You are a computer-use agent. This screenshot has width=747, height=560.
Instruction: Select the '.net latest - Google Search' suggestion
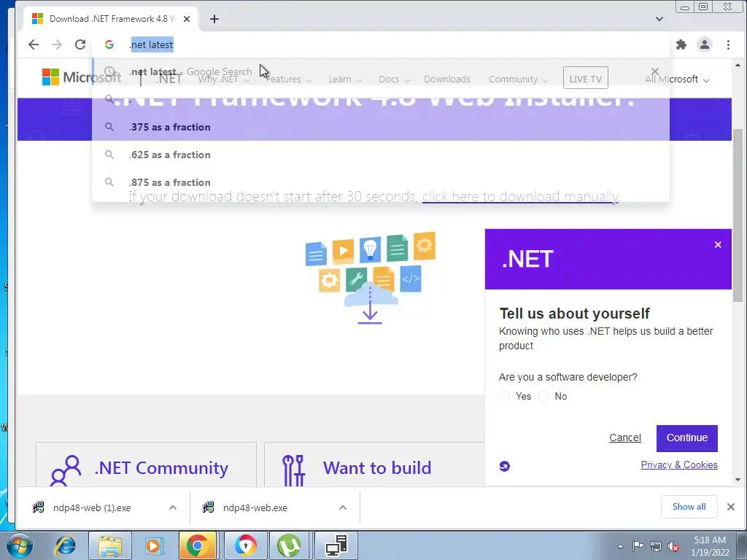point(381,71)
